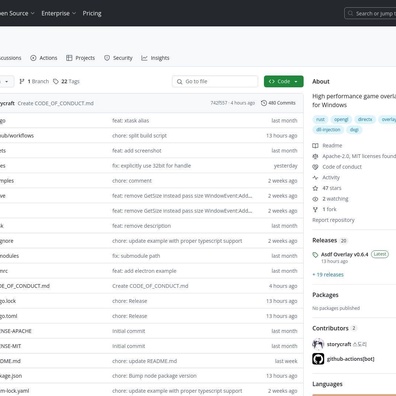
Task: Click the branch icon next to 1 Branch
Action: 22,81
